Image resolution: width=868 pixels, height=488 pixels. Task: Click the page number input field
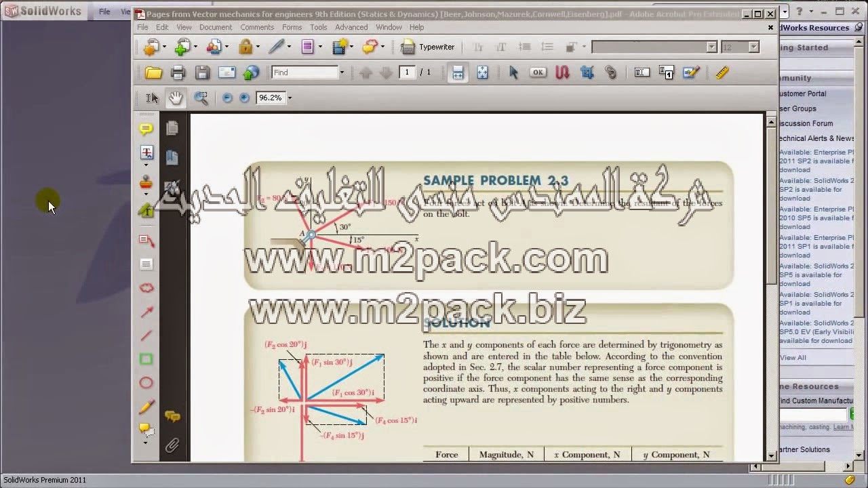tap(407, 73)
